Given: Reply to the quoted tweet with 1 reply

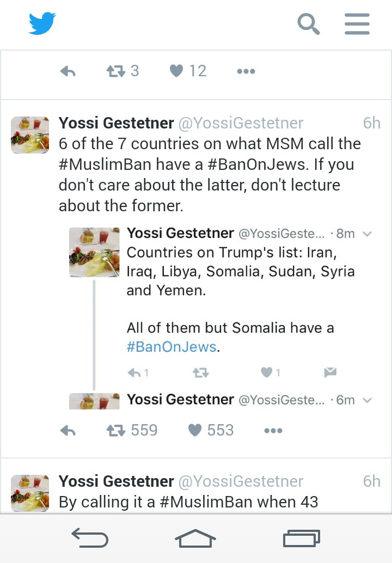Looking at the screenshot, I should (134, 373).
